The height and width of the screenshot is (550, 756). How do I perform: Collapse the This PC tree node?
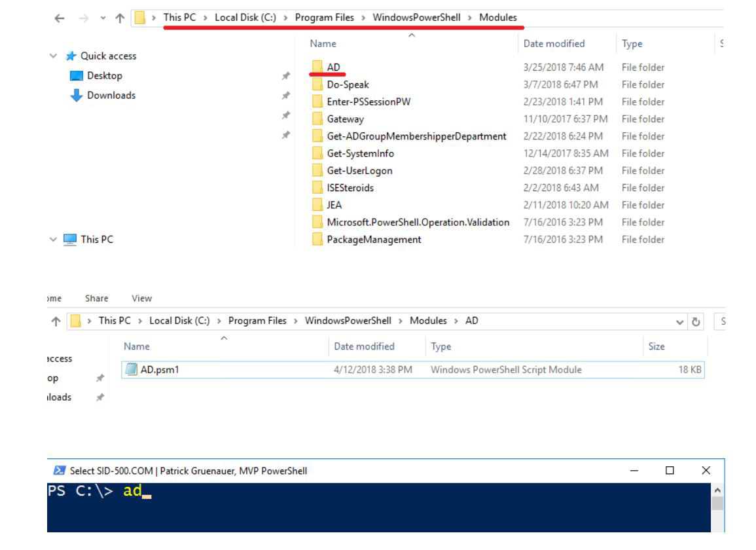53,239
